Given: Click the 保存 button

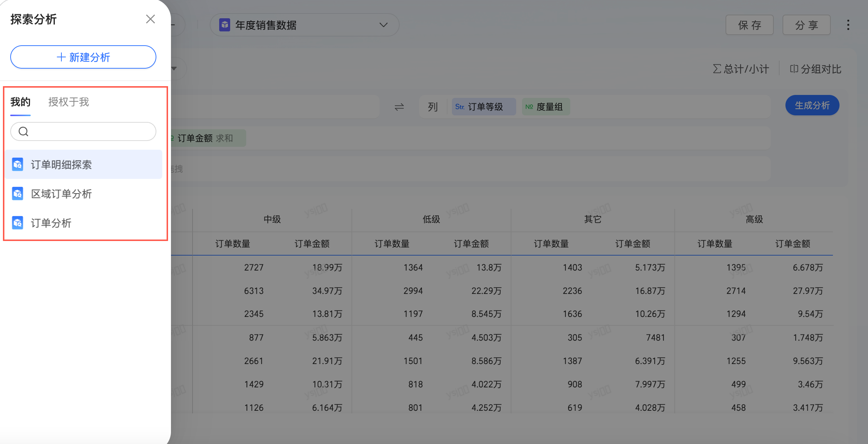Looking at the screenshot, I should (749, 25).
